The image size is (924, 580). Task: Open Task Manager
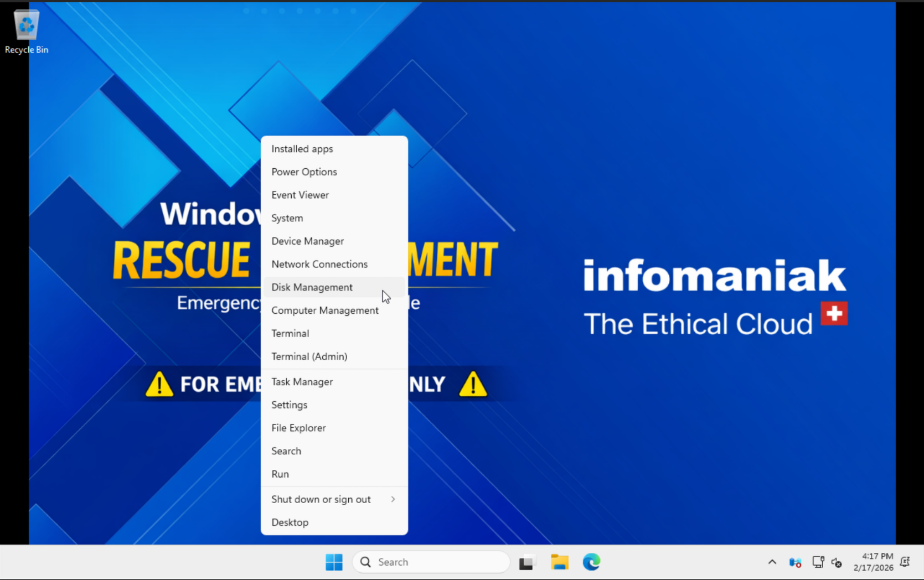(x=302, y=381)
